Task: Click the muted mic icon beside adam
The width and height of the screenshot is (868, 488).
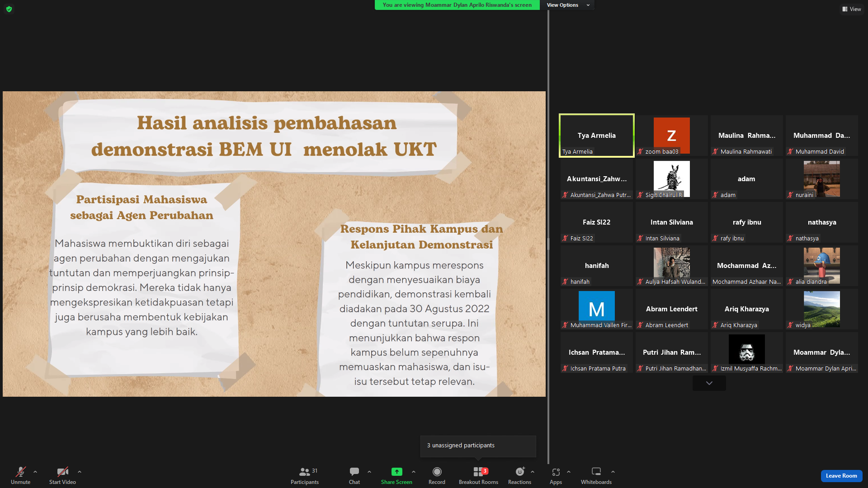Action: coord(715,195)
